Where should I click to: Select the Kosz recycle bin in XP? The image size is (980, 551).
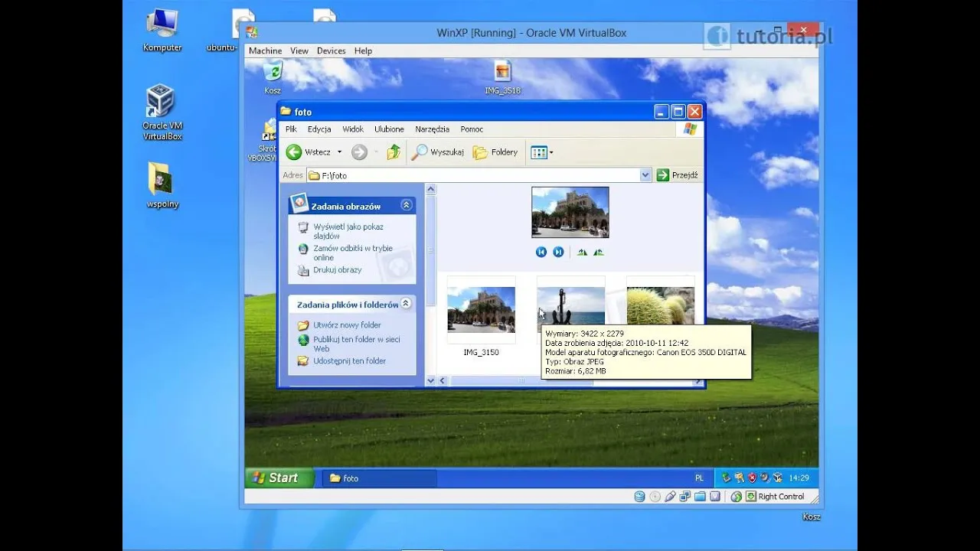coord(273,77)
